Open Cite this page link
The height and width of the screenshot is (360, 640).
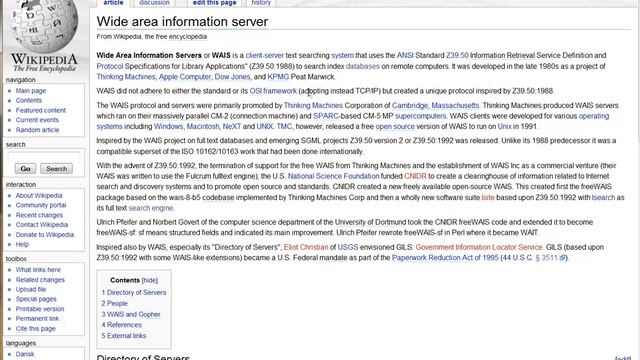tap(36, 329)
